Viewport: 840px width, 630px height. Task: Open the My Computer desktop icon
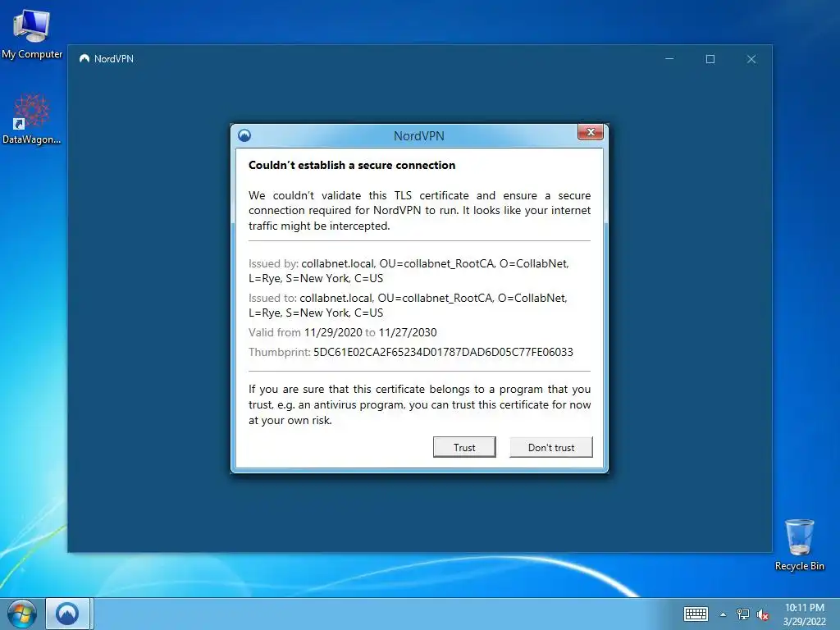32,34
